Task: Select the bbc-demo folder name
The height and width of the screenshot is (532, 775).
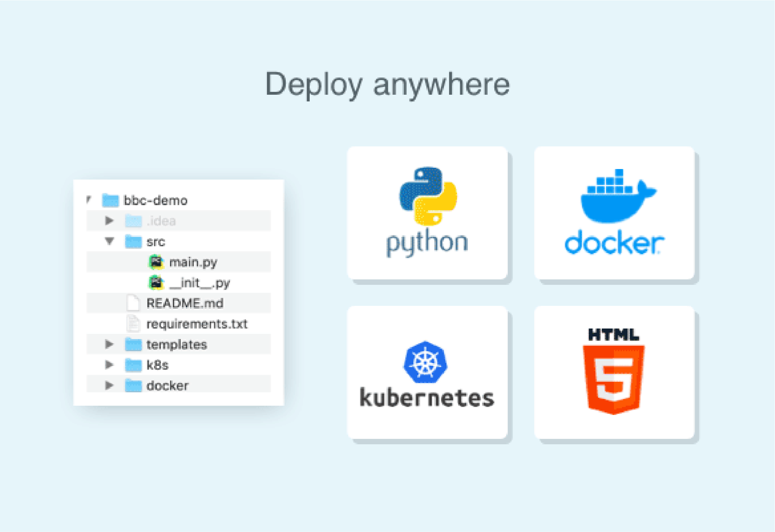Action: (x=155, y=201)
